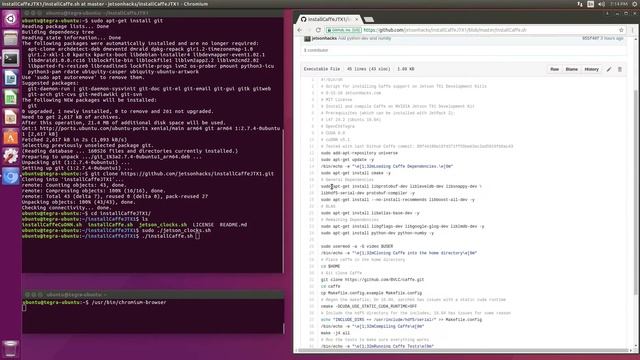Click the 'cd $HOME' code line

pyautogui.click(x=330, y=267)
